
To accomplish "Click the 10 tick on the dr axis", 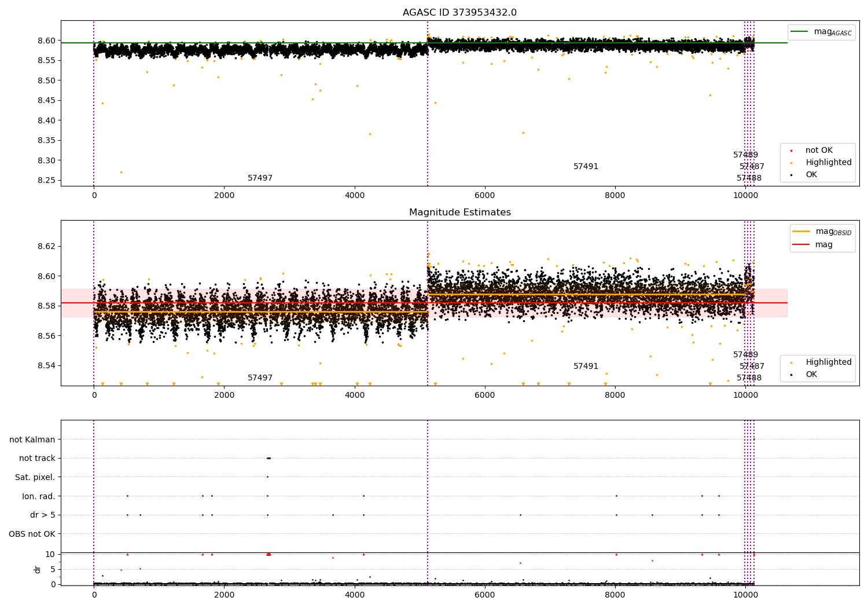I will [50, 554].
